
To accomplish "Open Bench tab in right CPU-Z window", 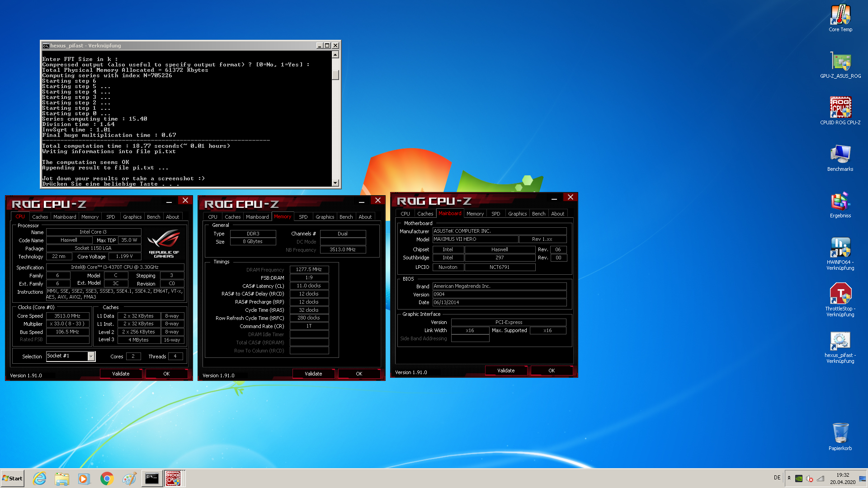I will pos(539,214).
